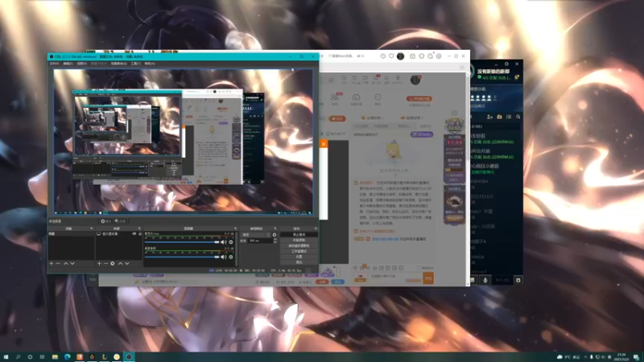Viewport: 644px width, 362px height.
Task: Pop out the Controls dock panel icon
Action: [x=316, y=228]
